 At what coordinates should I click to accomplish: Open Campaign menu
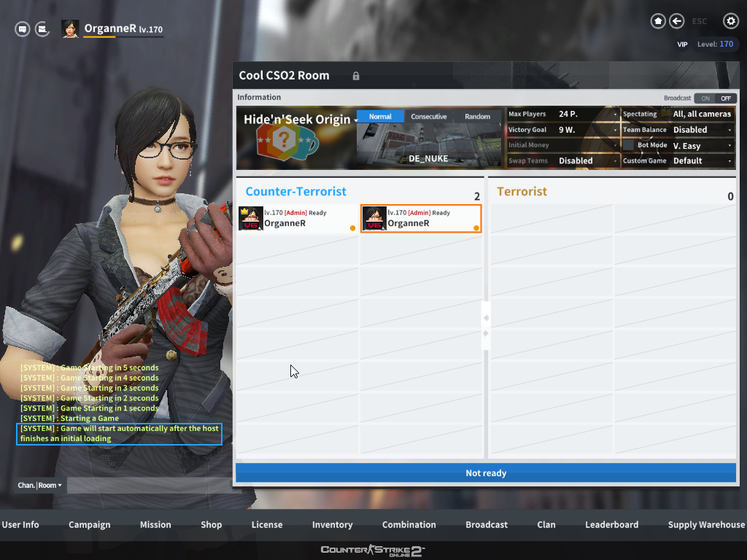click(x=90, y=525)
